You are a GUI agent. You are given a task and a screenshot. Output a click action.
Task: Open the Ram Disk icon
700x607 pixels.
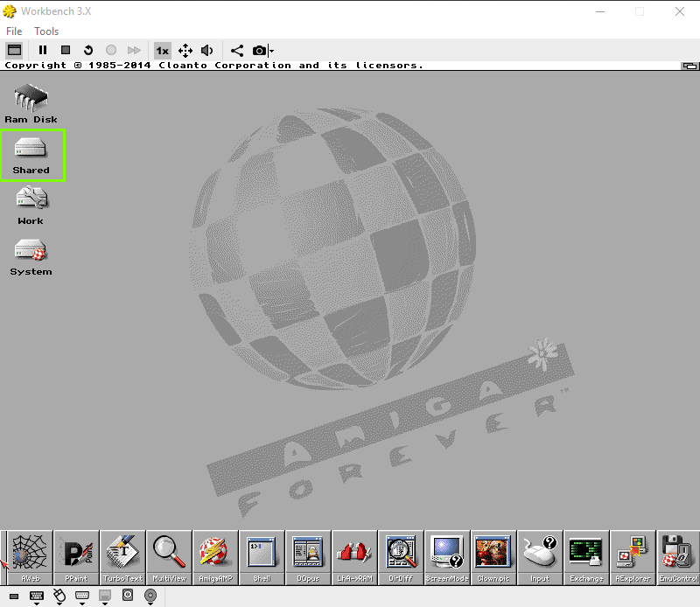pyautogui.click(x=31, y=103)
